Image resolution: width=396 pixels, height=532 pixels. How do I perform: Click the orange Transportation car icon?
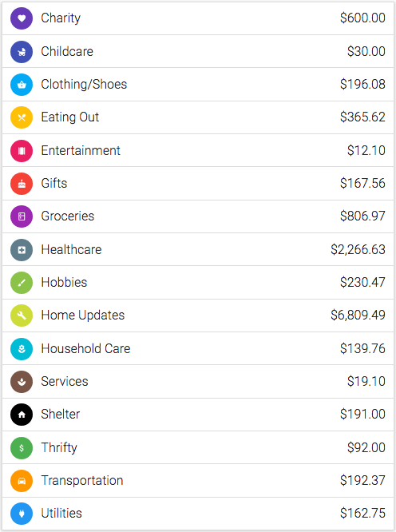[22, 481]
